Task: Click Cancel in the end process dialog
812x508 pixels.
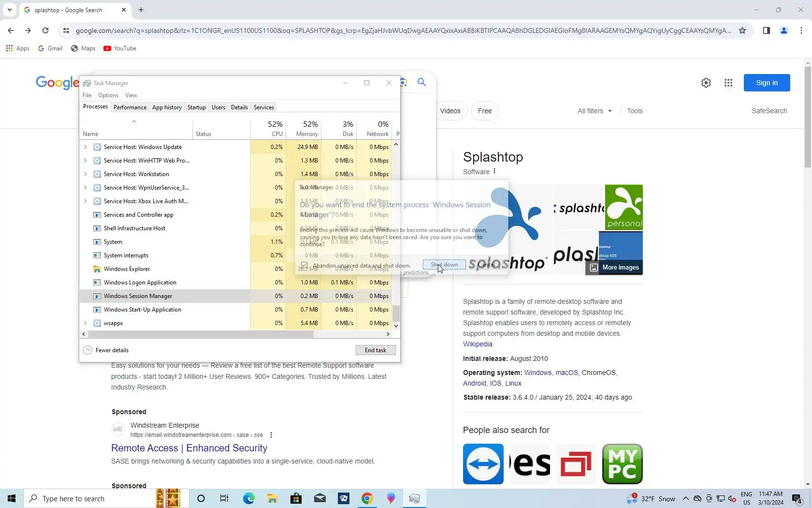Action: 486,265
